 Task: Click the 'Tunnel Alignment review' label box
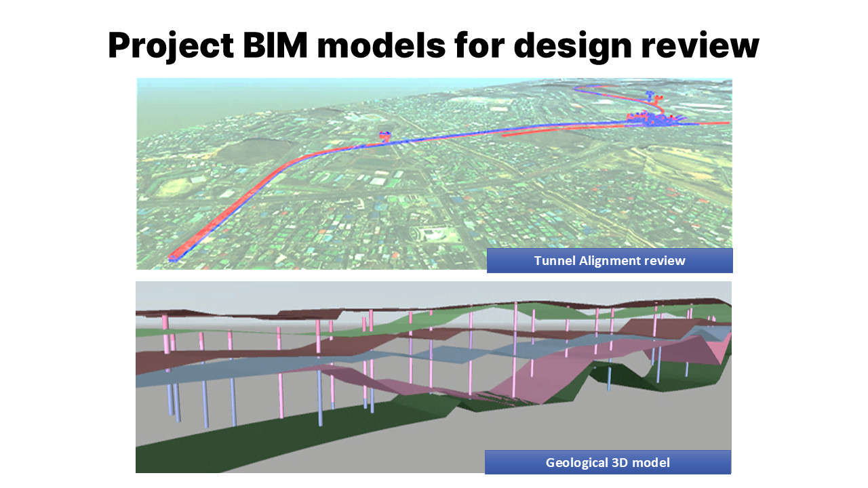610,260
